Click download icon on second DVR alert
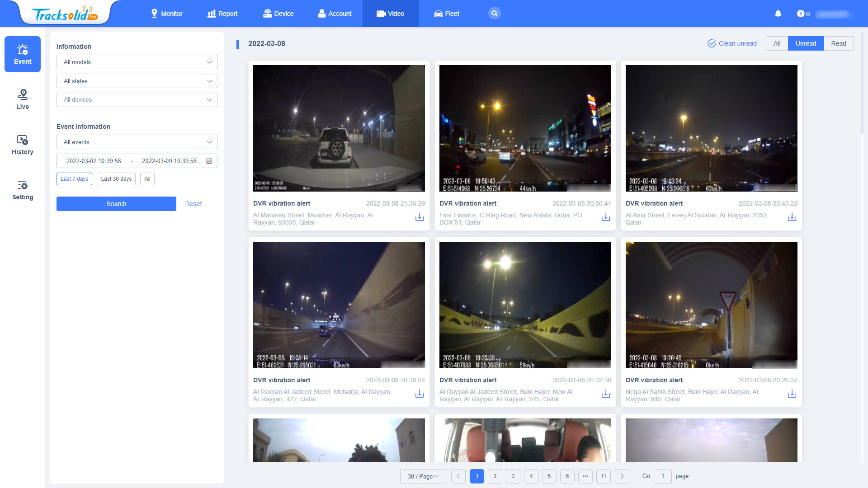Image resolution: width=868 pixels, height=488 pixels. [x=606, y=217]
